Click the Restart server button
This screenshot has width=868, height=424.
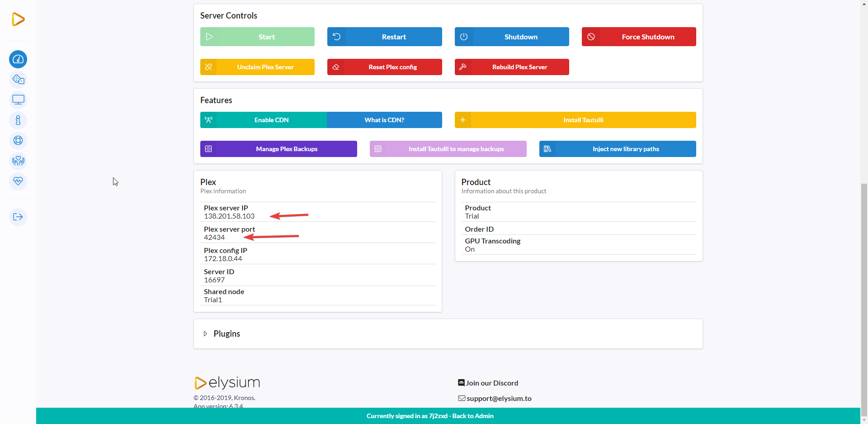point(384,37)
